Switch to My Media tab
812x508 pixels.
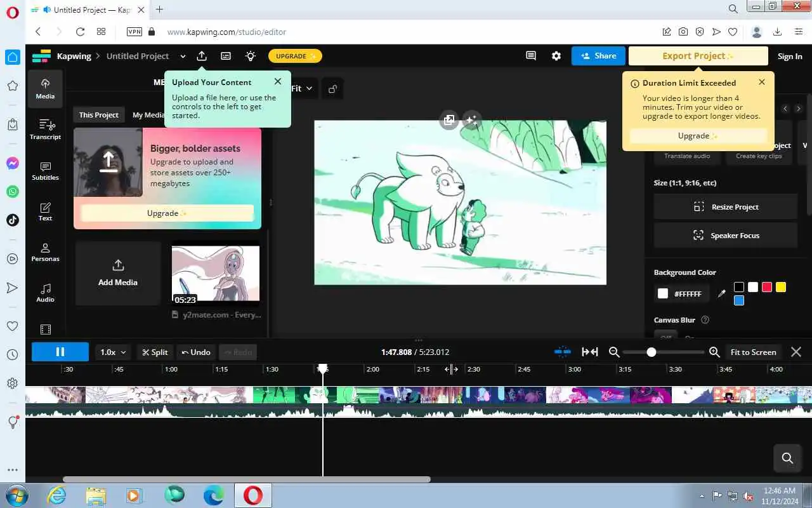148,115
